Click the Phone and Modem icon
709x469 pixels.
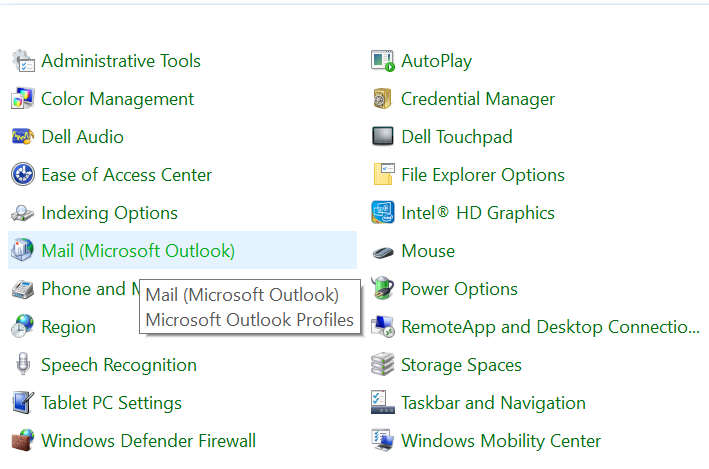(23, 289)
